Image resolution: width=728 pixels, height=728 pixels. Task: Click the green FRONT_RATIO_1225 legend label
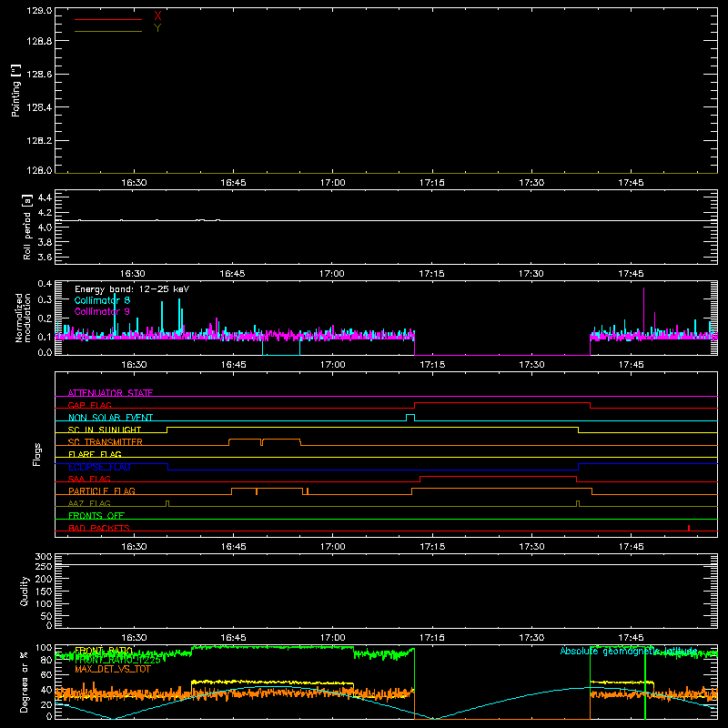pos(117,661)
